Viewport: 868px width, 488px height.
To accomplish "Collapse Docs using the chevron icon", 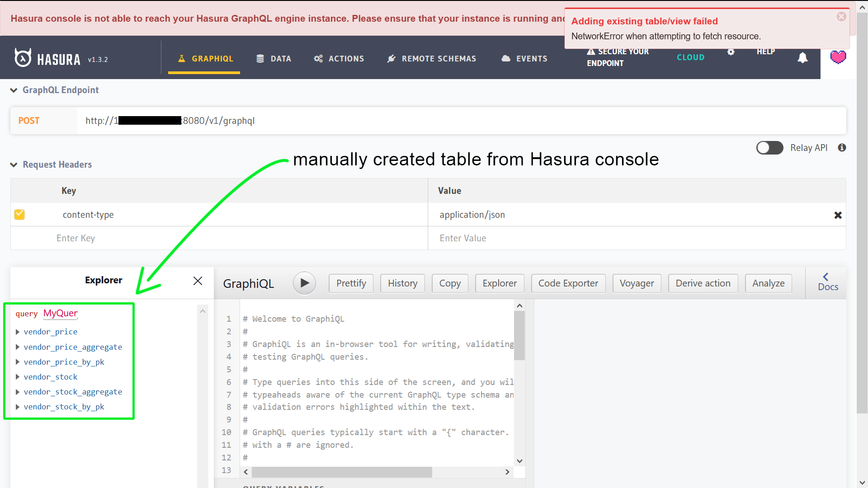I will pyautogui.click(x=826, y=277).
